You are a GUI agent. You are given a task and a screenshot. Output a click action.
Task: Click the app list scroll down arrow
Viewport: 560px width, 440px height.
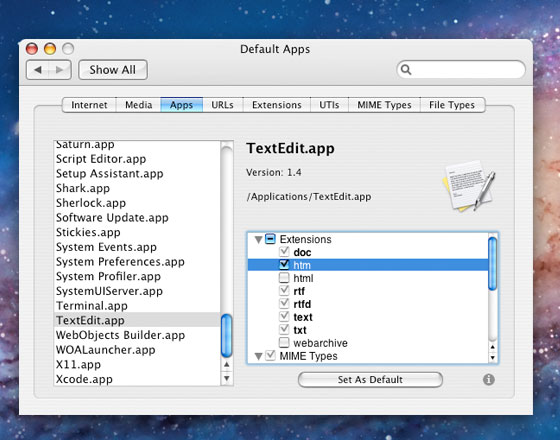pos(226,378)
